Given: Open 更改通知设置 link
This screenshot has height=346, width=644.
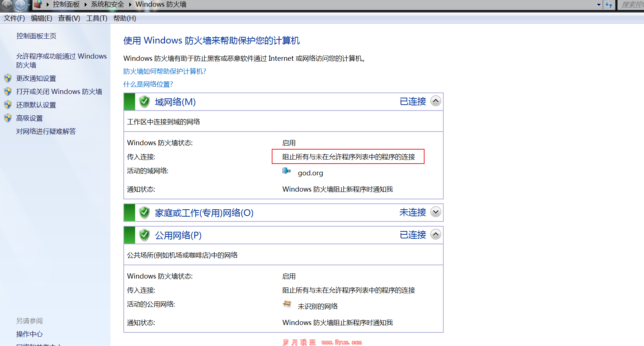Looking at the screenshot, I should pos(36,78).
